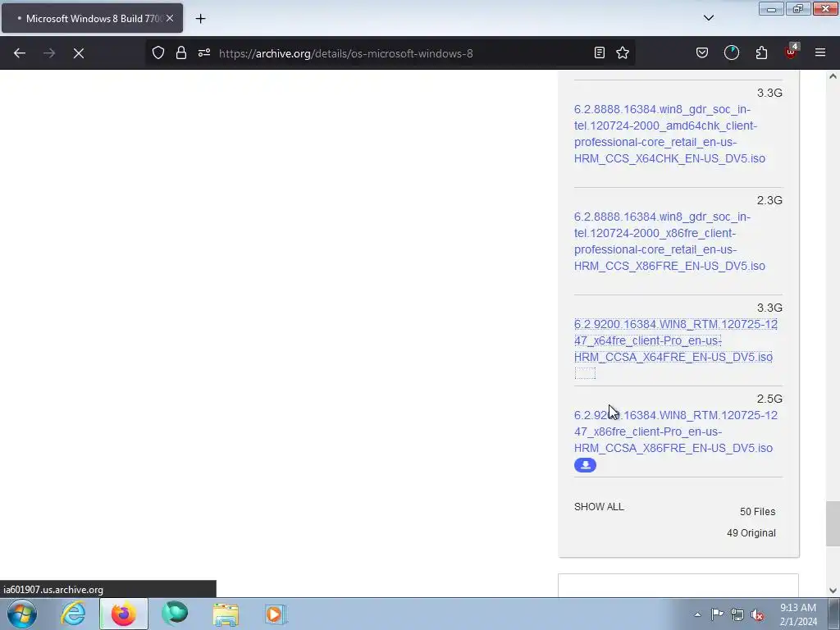Launch Windows Media Player from taskbar
The image size is (840, 630).
click(276, 614)
